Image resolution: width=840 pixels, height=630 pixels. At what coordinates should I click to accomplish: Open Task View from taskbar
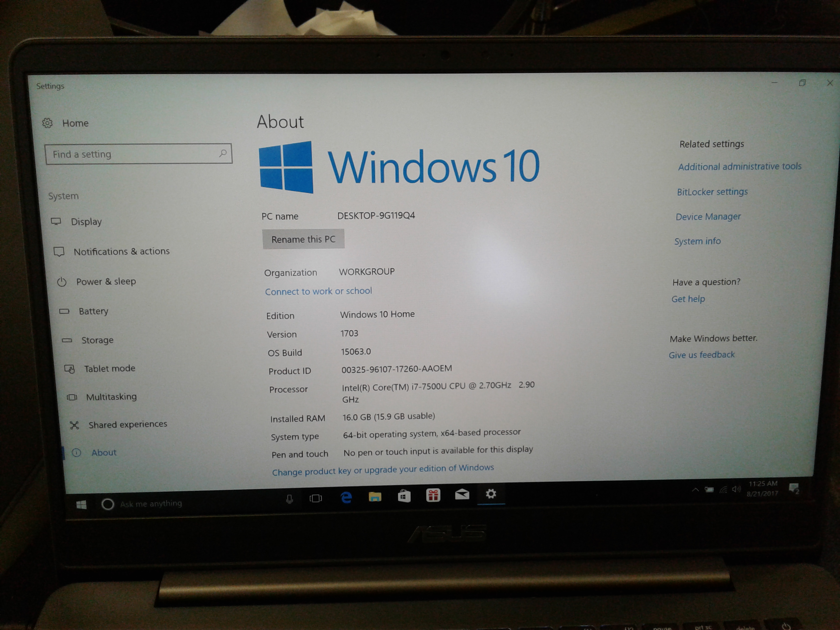click(316, 498)
